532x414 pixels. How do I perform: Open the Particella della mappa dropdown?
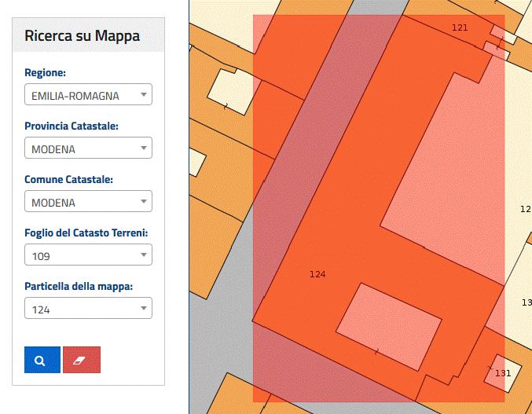[x=88, y=308]
